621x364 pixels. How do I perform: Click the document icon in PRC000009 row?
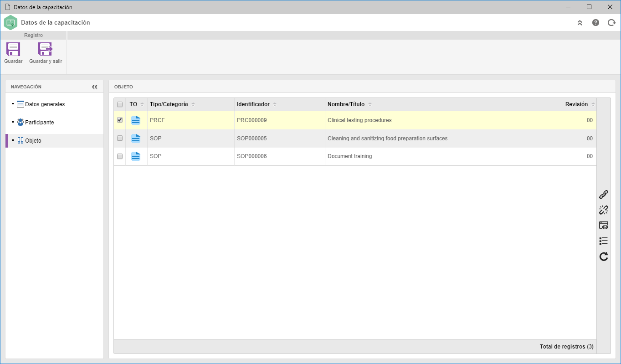click(136, 120)
